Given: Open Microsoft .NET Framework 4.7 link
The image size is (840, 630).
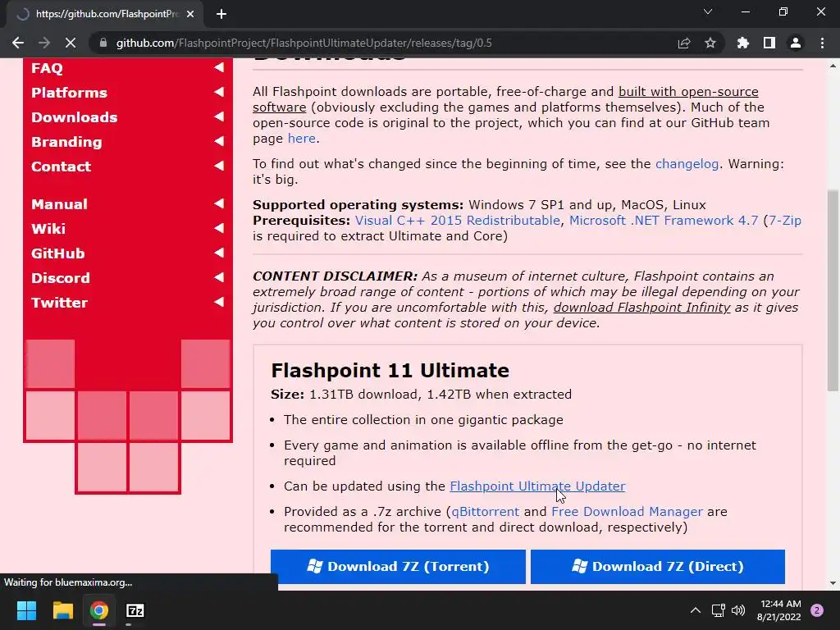Looking at the screenshot, I should (664, 221).
